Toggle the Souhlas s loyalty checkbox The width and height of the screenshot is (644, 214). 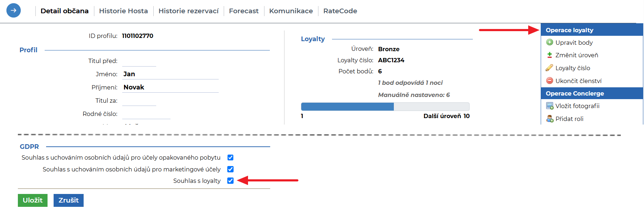pyautogui.click(x=231, y=181)
